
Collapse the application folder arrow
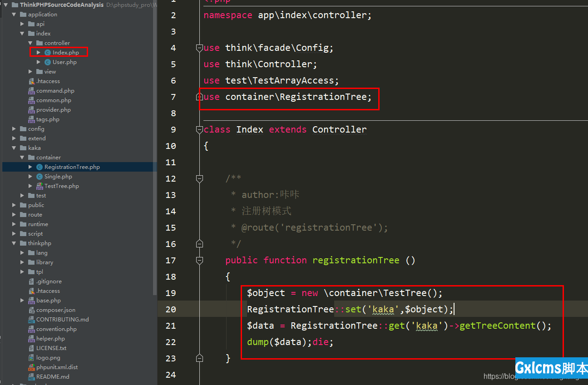(14, 15)
